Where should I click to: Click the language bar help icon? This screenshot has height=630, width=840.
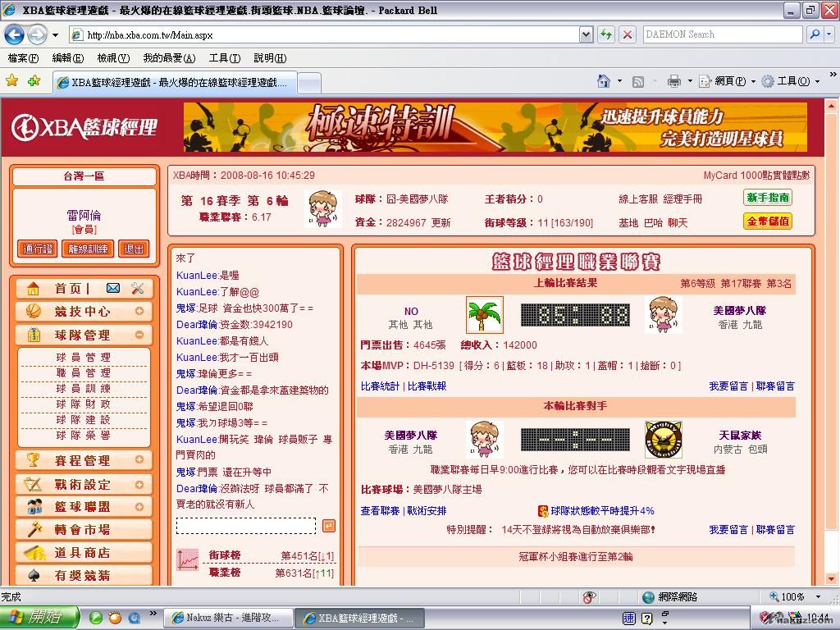647,619
